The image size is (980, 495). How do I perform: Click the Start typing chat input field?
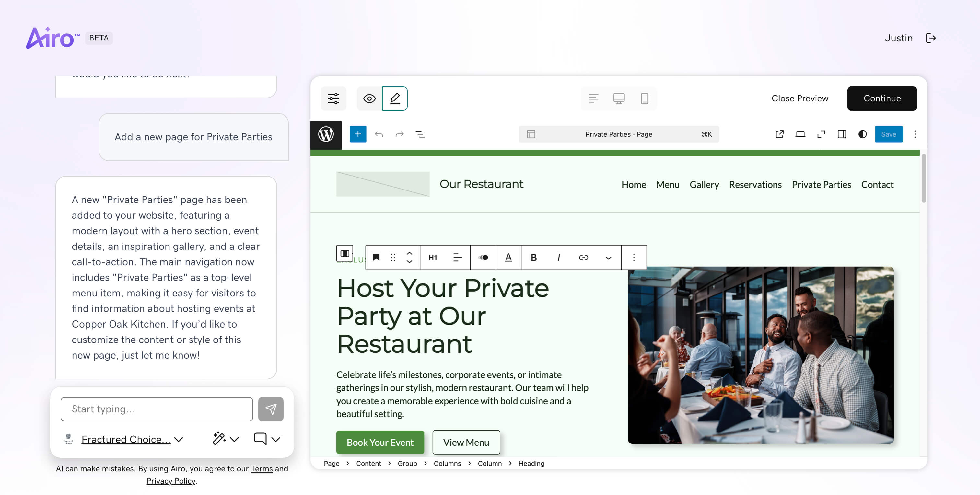pyautogui.click(x=156, y=409)
